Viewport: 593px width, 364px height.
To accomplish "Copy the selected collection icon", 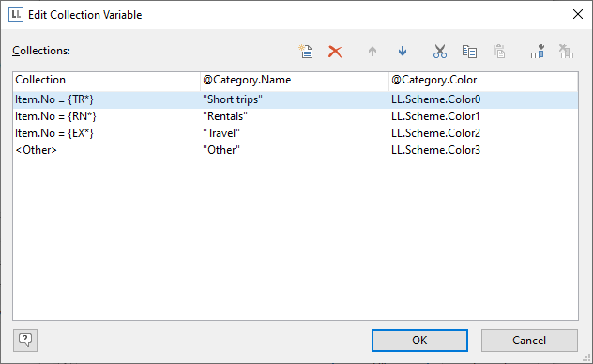I will 469,52.
